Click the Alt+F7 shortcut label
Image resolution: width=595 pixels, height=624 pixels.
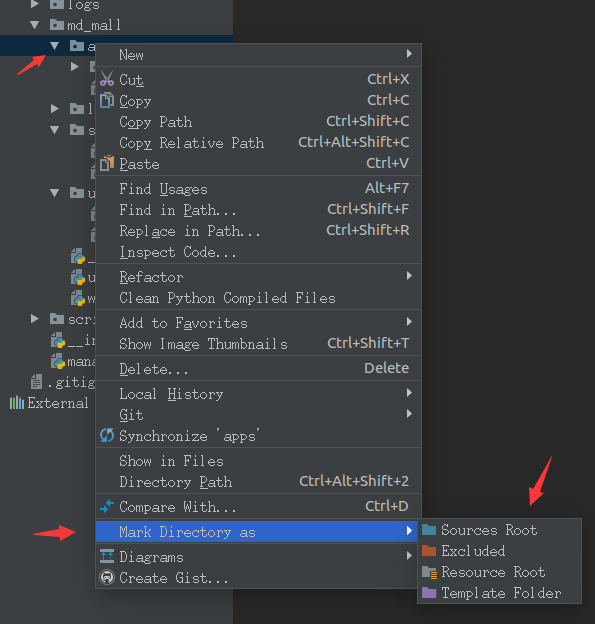click(x=387, y=188)
